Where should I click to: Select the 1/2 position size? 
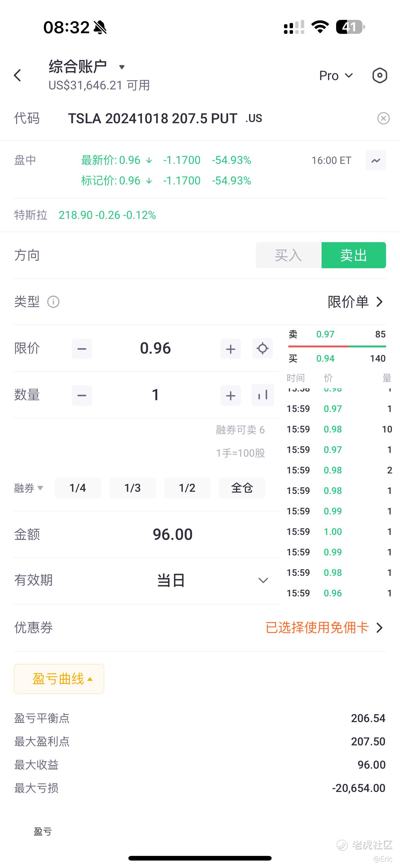[x=187, y=488]
